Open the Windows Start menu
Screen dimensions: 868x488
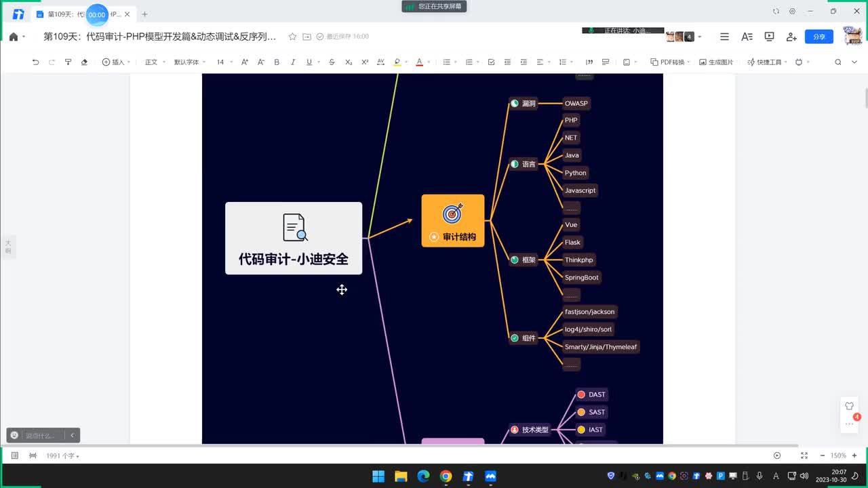pos(378,476)
